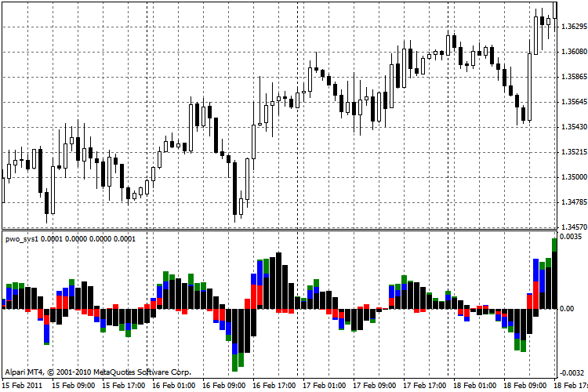Click the tall white candle before 18 Feb 09:00

point(529,86)
